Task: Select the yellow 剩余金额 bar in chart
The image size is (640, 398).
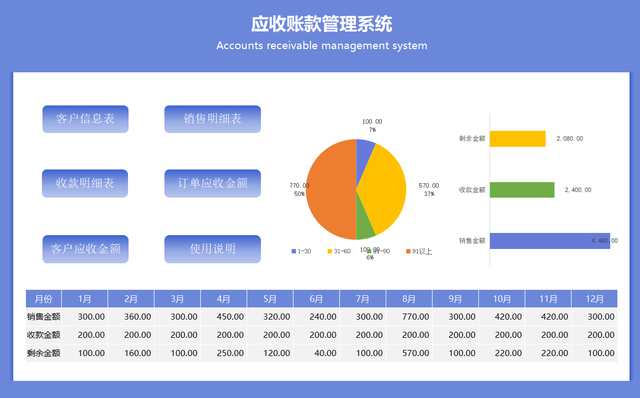Action: pyautogui.click(x=518, y=139)
